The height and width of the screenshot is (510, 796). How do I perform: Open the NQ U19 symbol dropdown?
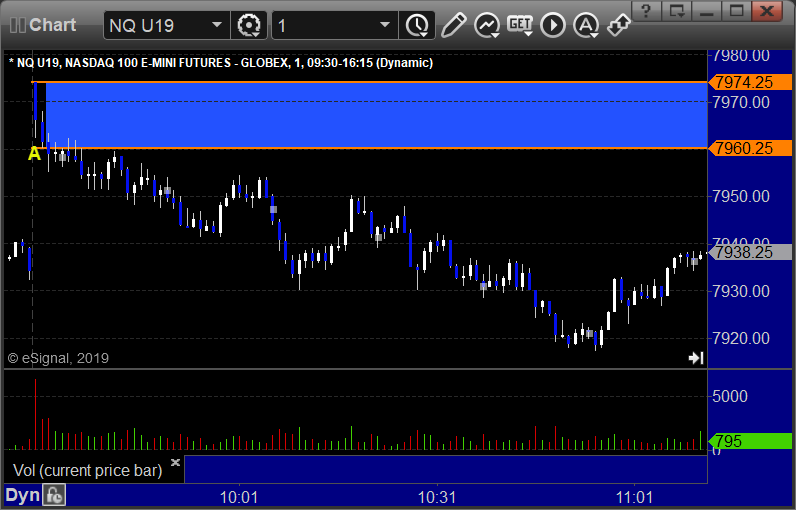(x=217, y=25)
